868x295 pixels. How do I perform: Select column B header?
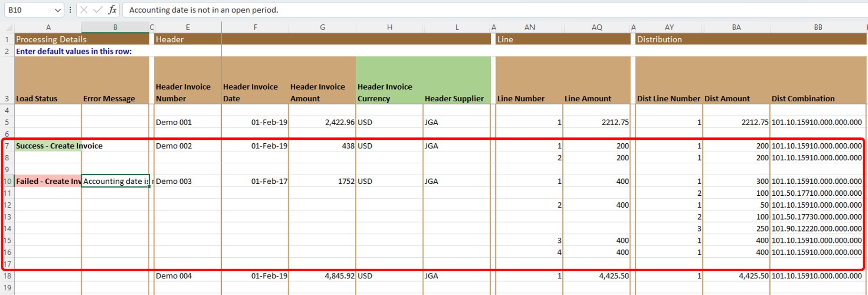pyautogui.click(x=115, y=27)
